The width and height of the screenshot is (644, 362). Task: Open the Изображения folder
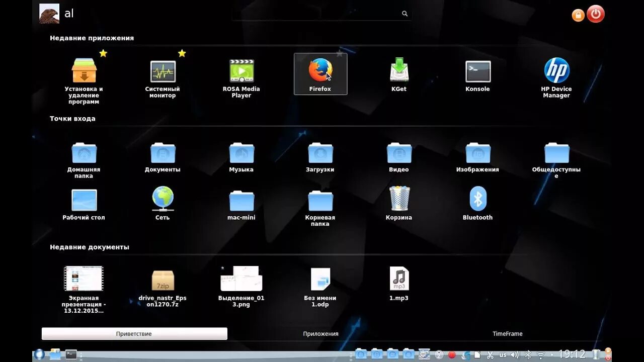477,157
